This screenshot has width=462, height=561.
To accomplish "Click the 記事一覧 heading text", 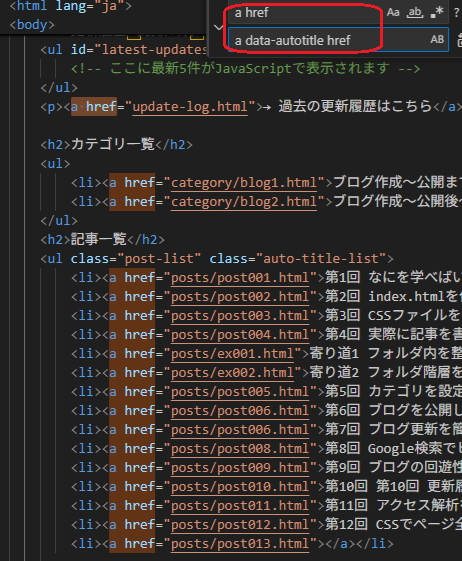I will 99,239.
